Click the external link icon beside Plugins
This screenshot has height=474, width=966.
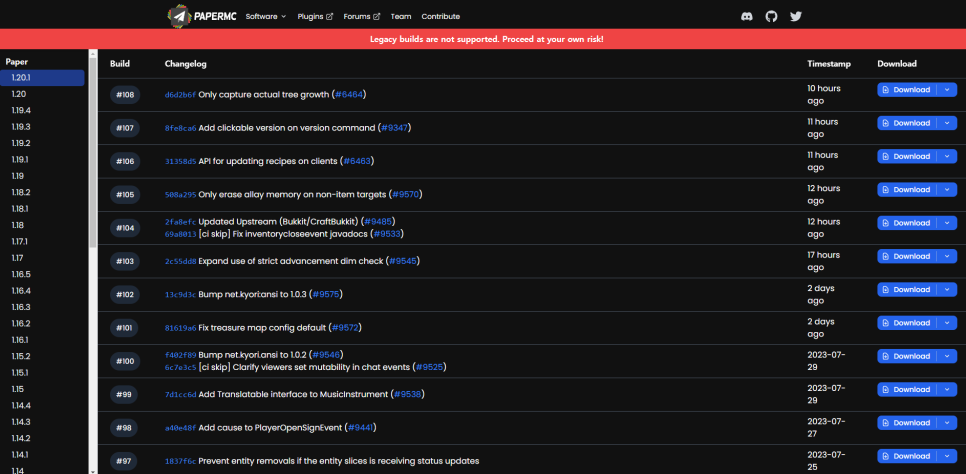330,17
